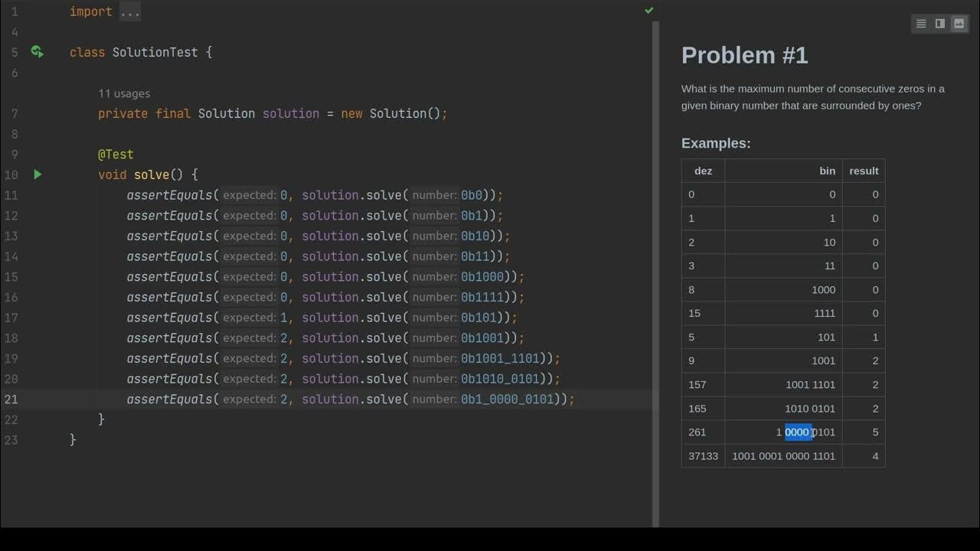
Task: Select the editor and preview split view
Action: coord(940,24)
